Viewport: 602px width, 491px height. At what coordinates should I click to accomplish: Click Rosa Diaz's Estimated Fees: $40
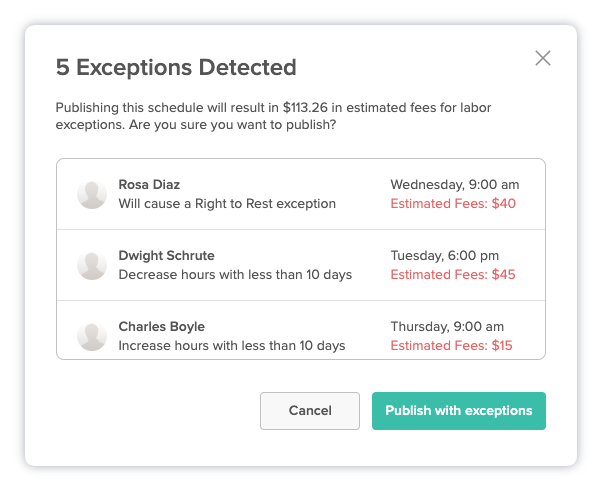[453, 203]
